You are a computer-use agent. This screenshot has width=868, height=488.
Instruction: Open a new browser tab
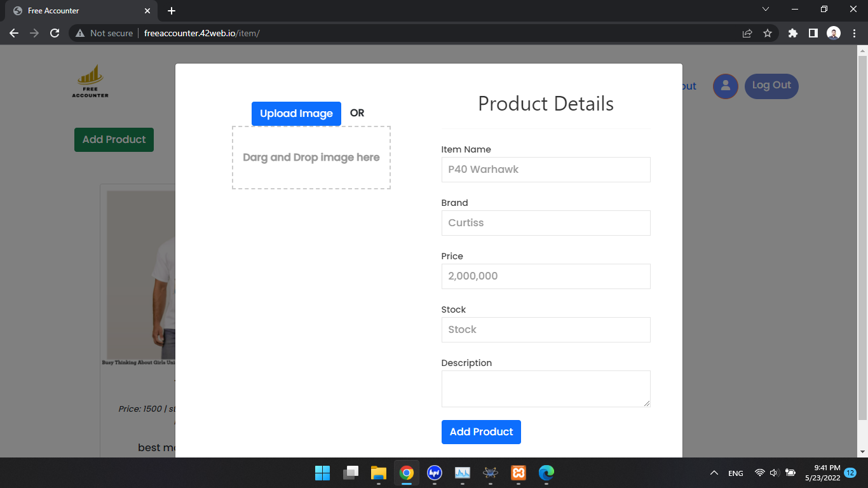tap(171, 10)
